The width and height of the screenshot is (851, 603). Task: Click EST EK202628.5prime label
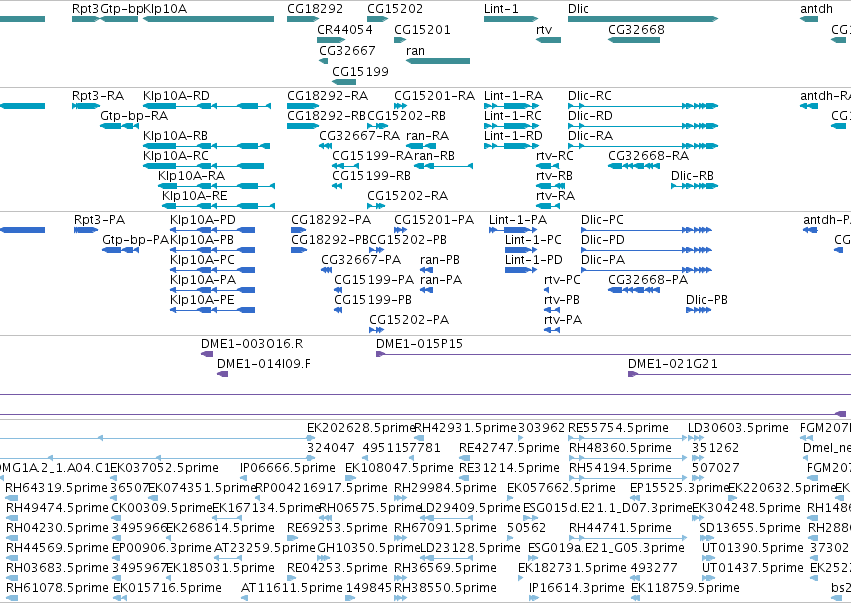point(361,428)
